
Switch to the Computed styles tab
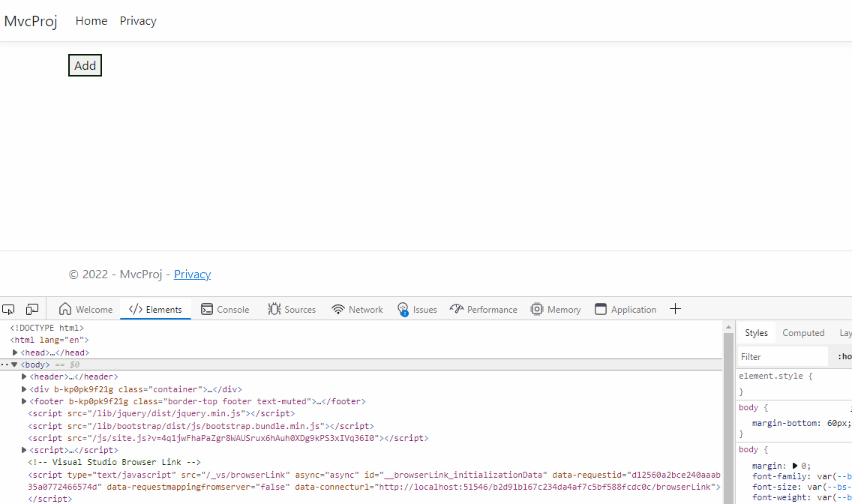(x=802, y=332)
